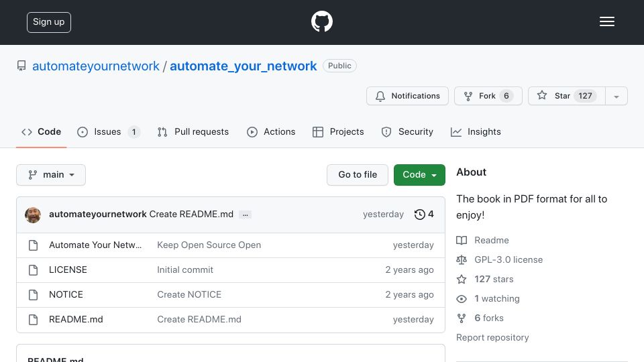Expand commit details ellipsis button
644x362 pixels.
(246, 215)
